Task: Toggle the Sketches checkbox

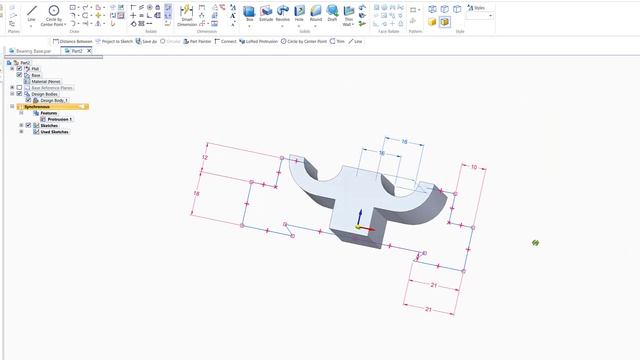Action: pos(28,125)
